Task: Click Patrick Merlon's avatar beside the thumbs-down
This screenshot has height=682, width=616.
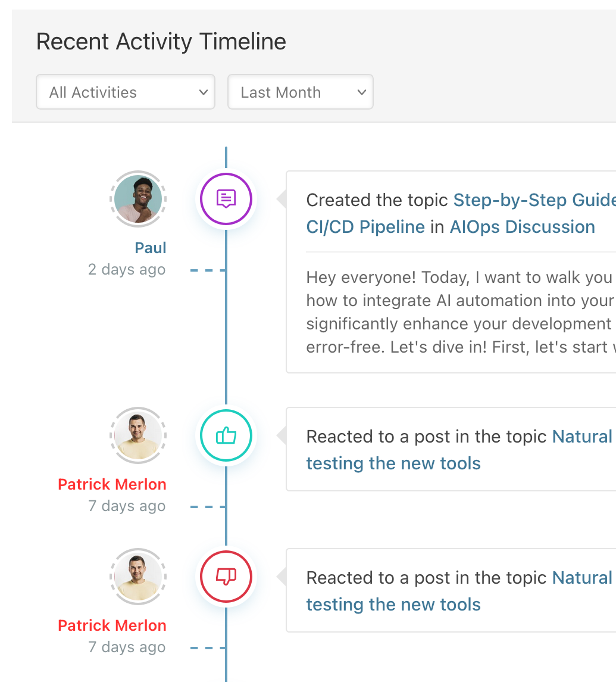Action: point(138,577)
